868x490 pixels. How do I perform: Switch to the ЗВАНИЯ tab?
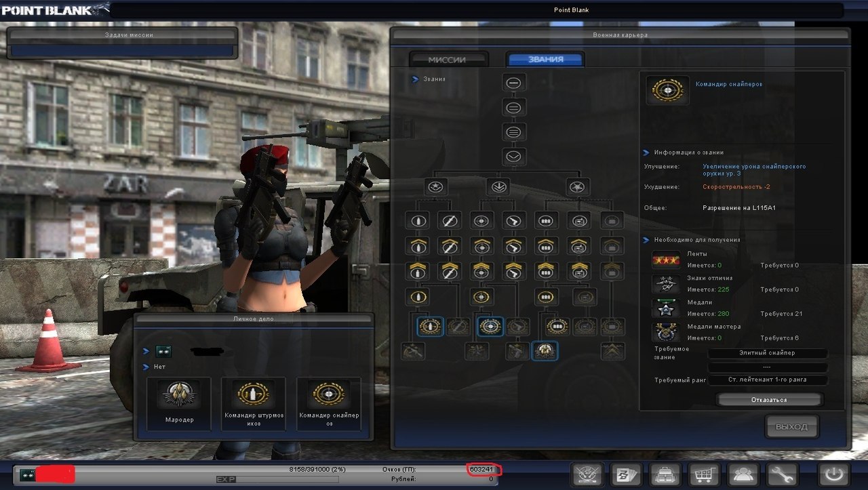tap(546, 59)
